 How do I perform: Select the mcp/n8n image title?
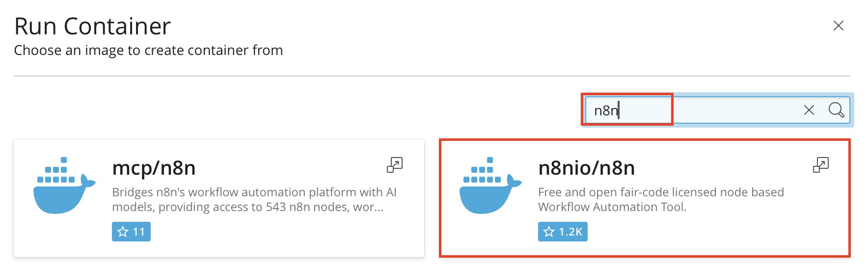154,168
